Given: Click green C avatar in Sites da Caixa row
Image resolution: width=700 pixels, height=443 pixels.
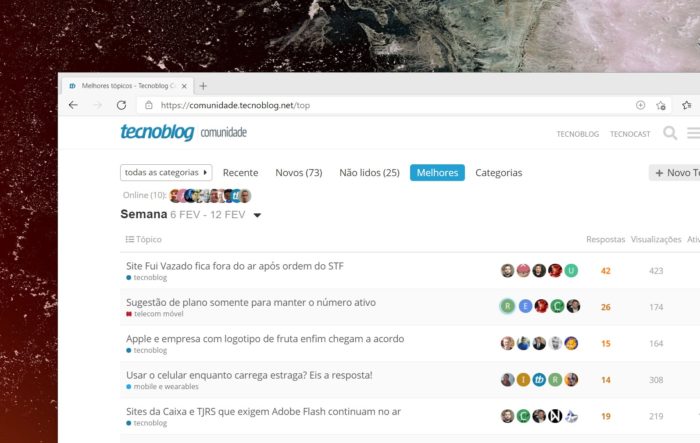Looking at the screenshot, I should pyautogui.click(x=523, y=416).
